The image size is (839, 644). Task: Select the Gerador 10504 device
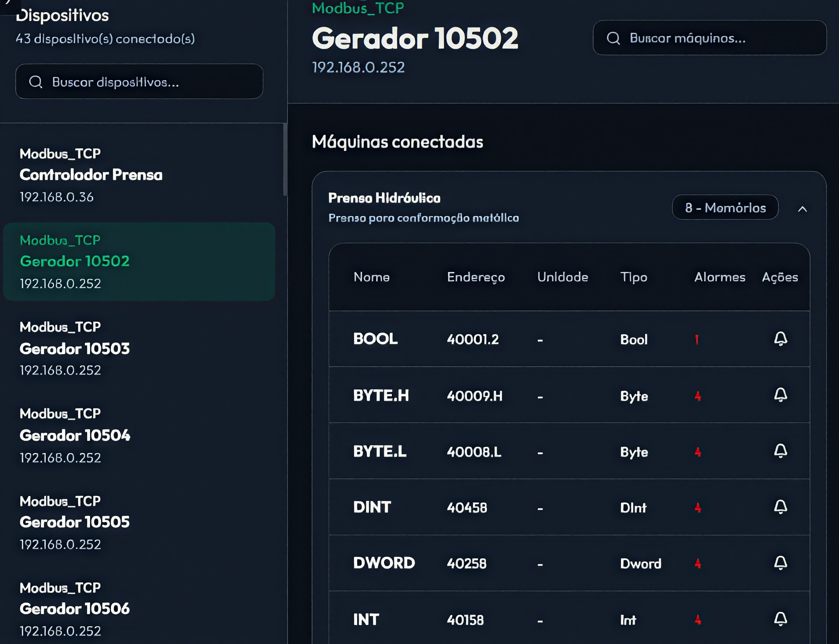(x=139, y=435)
